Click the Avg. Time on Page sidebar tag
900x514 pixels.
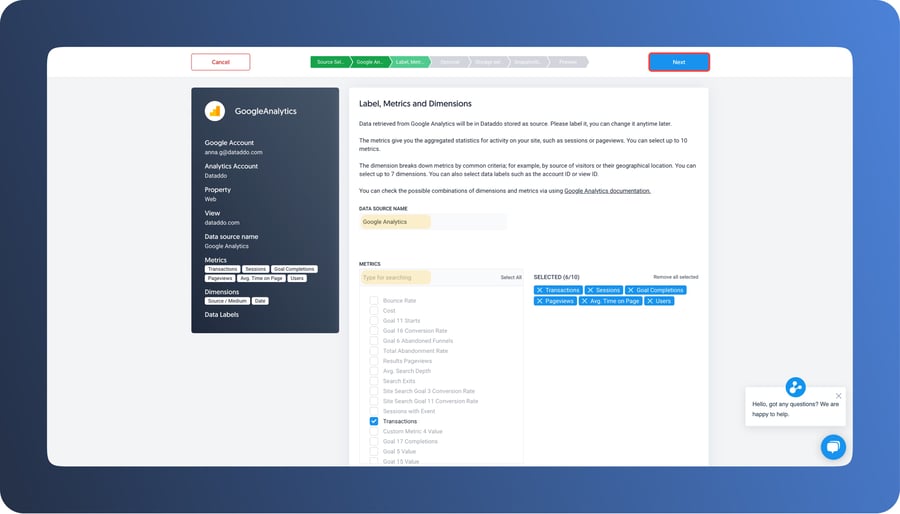[261, 278]
